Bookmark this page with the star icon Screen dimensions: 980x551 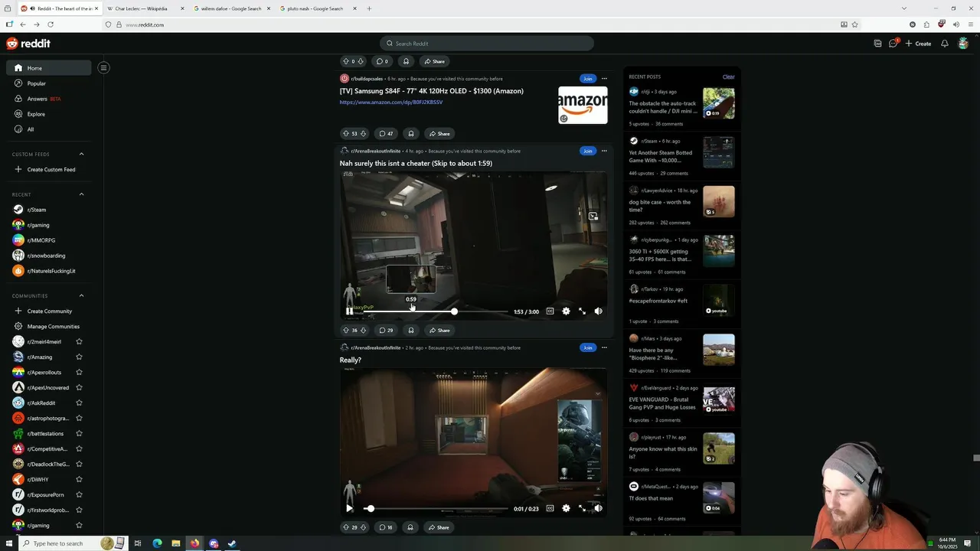pos(854,24)
